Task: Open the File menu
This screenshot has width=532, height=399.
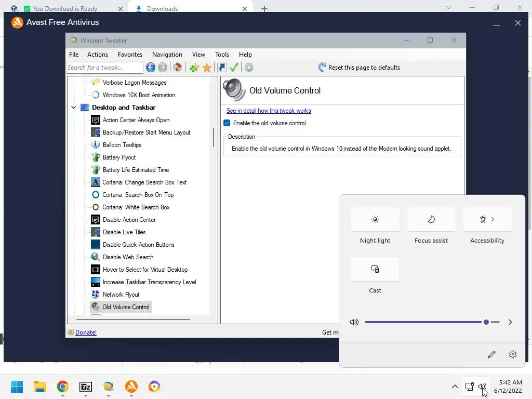Action: pyautogui.click(x=74, y=54)
